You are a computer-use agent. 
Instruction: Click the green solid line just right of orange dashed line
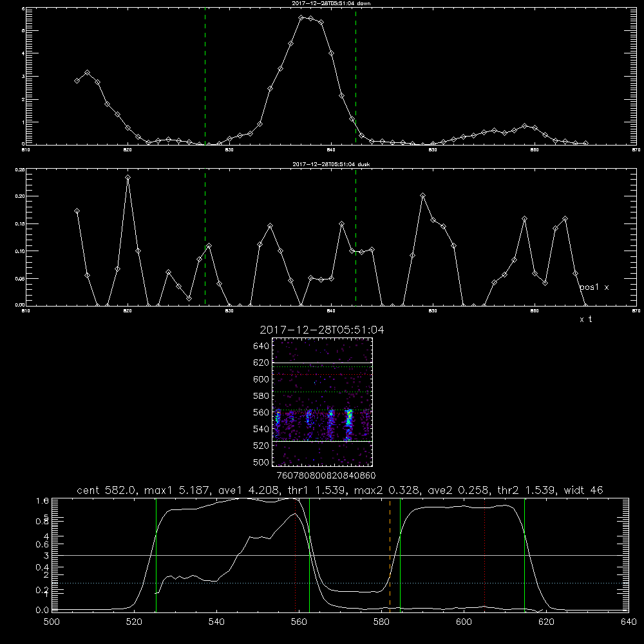point(400,554)
